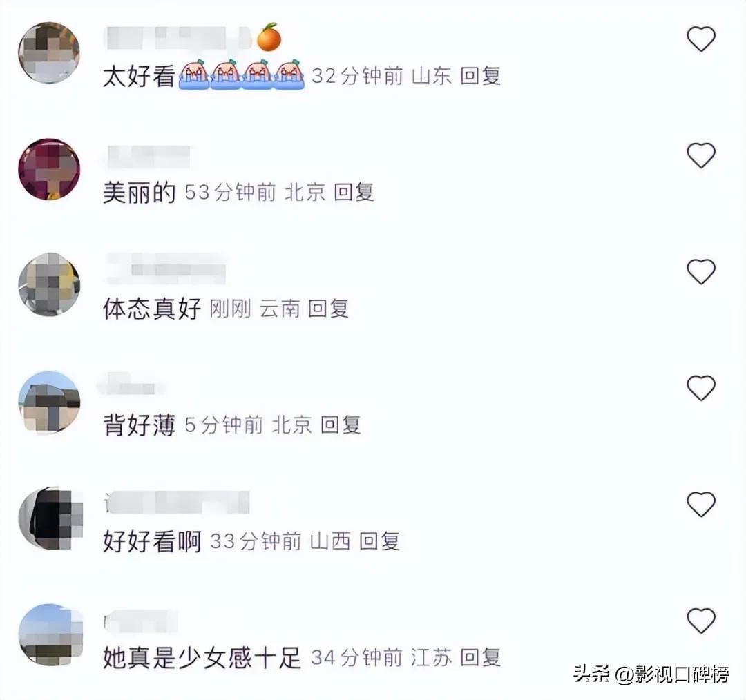The width and height of the screenshot is (746, 700).
Task: Like the 太好看 comment with heart icon
Action: (x=701, y=39)
